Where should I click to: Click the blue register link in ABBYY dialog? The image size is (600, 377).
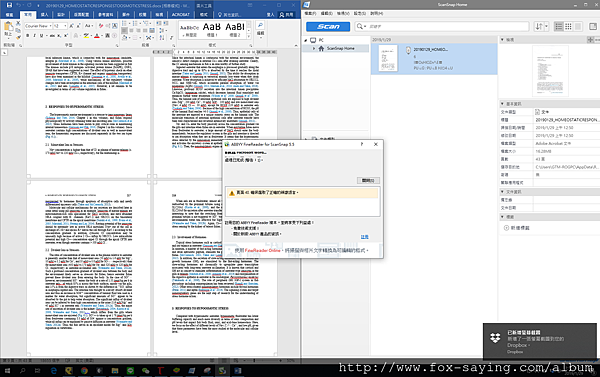[x=364, y=237]
